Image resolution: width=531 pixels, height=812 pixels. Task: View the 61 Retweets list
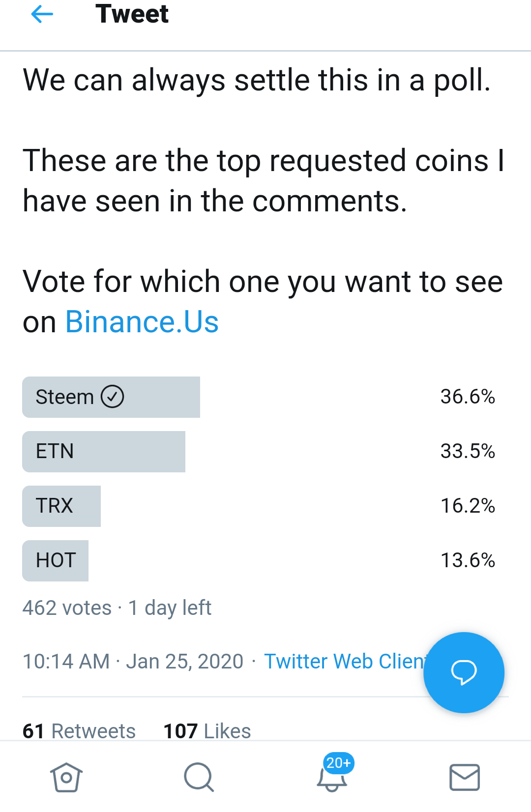pyautogui.click(x=79, y=731)
